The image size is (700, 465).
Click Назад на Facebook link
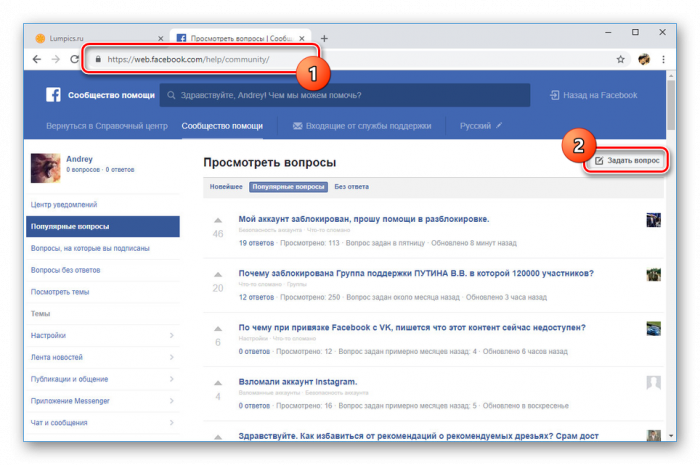pos(594,95)
